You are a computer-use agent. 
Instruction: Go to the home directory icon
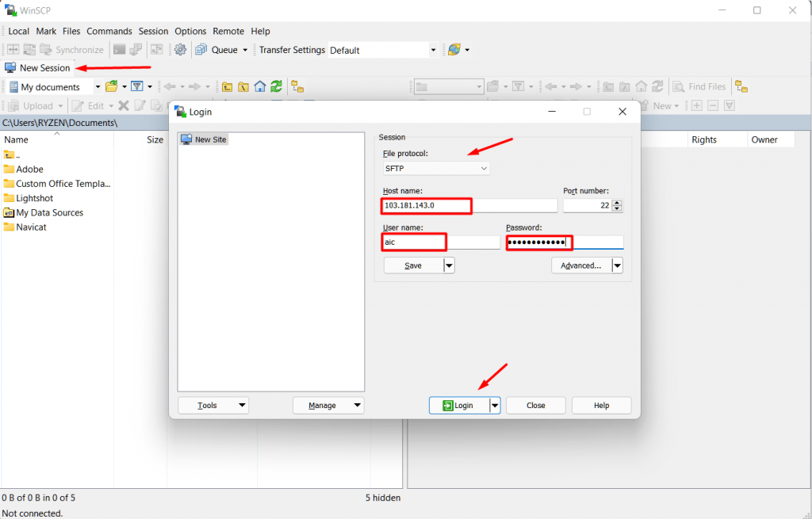point(260,86)
